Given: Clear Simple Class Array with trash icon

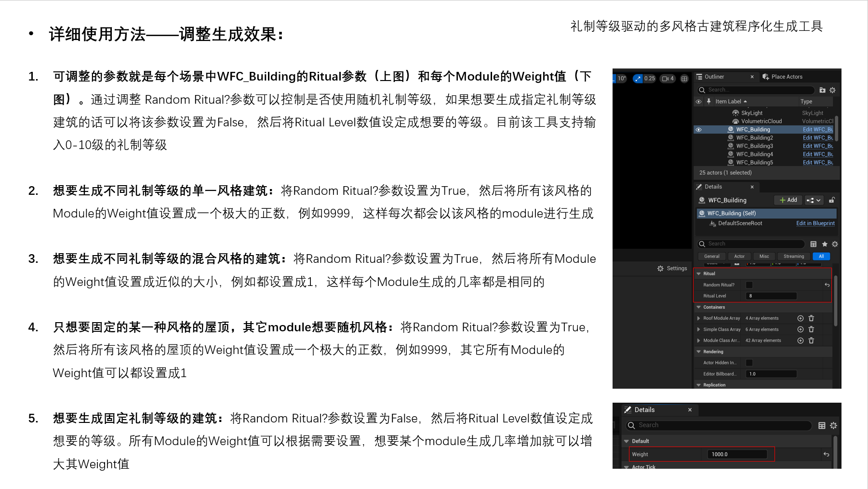Looking at the screenshot, I should coord(811,329).
